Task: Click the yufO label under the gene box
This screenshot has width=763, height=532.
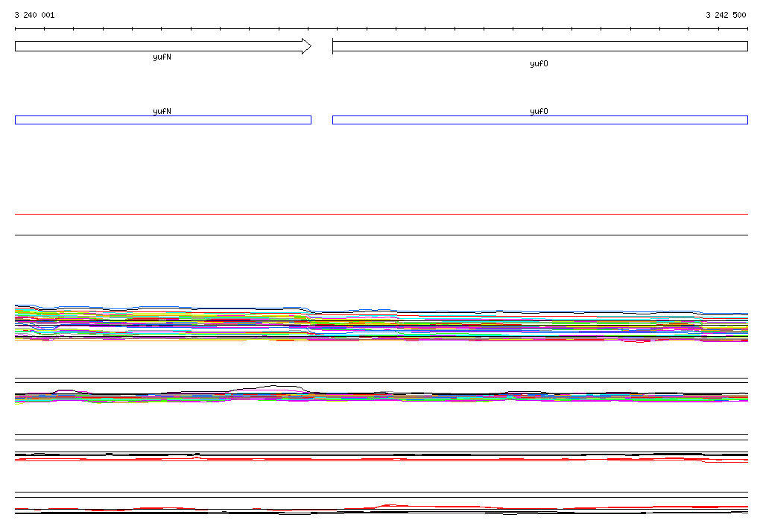Action: tap(539, 64)
